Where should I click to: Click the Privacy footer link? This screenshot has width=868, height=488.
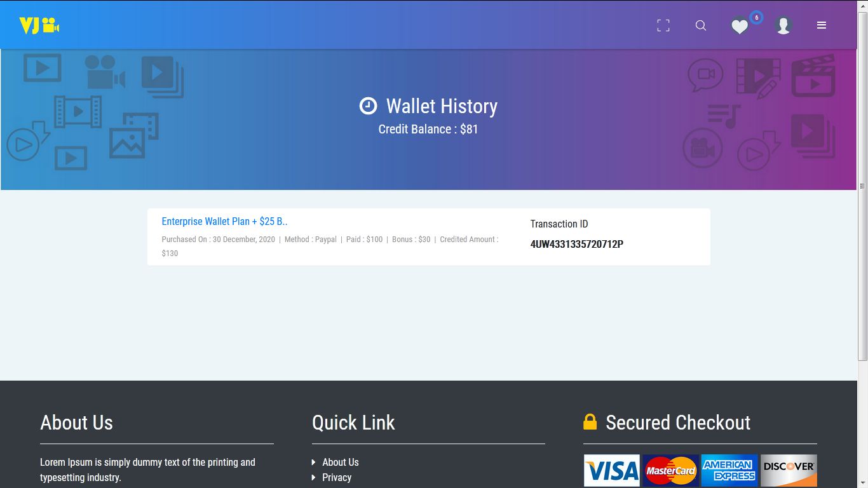337,477
